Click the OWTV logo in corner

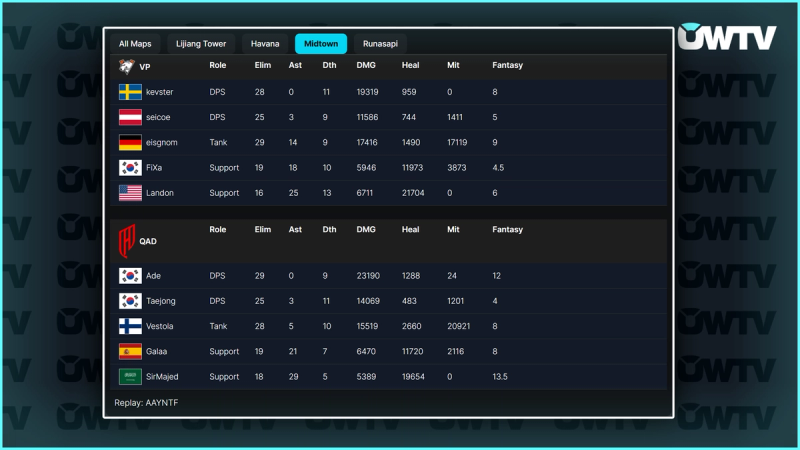727,37
